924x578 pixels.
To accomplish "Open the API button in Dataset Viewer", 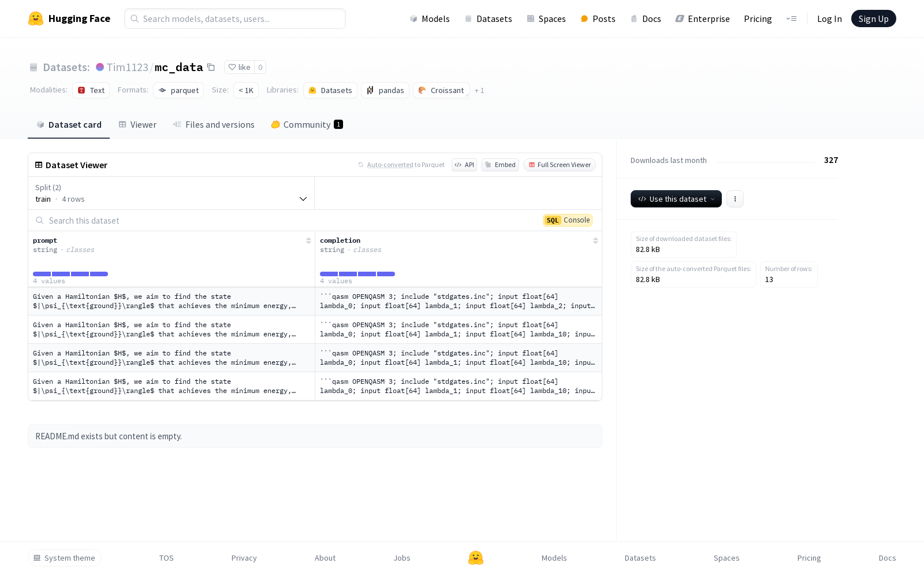I will (464, 165).
